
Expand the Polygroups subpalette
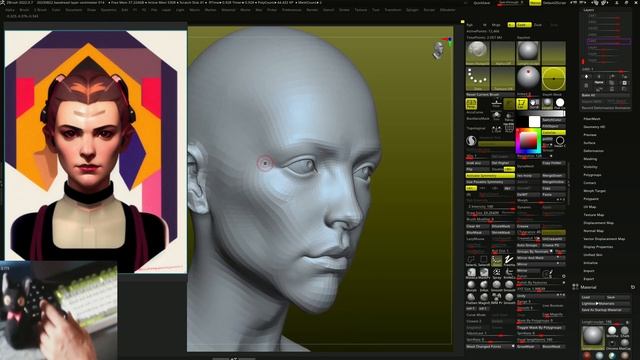click(x=593, y=175)
